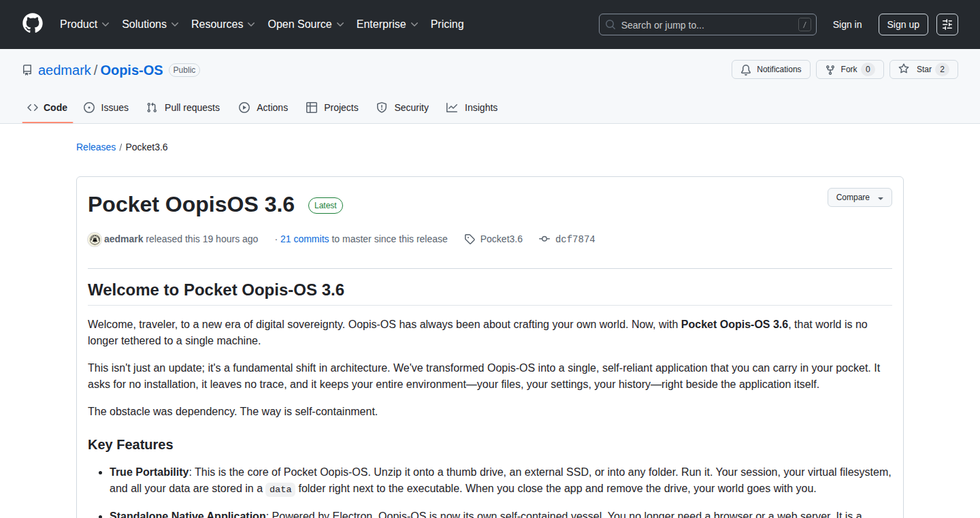Expand the Enterprise menu
This screenshot has height=518, width=980.
click(x=387, y=25)
